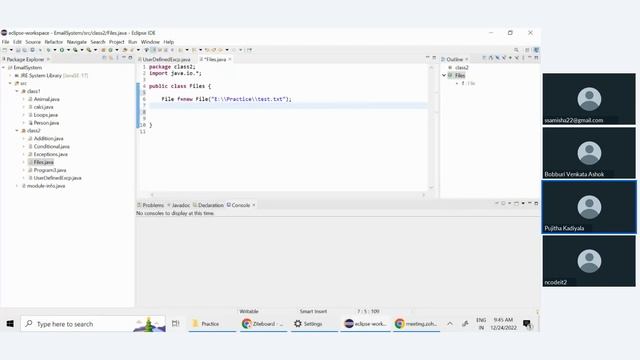Collapse the src folder node
The width and height of the screenshot is (640, 360).
pos(10,83)
